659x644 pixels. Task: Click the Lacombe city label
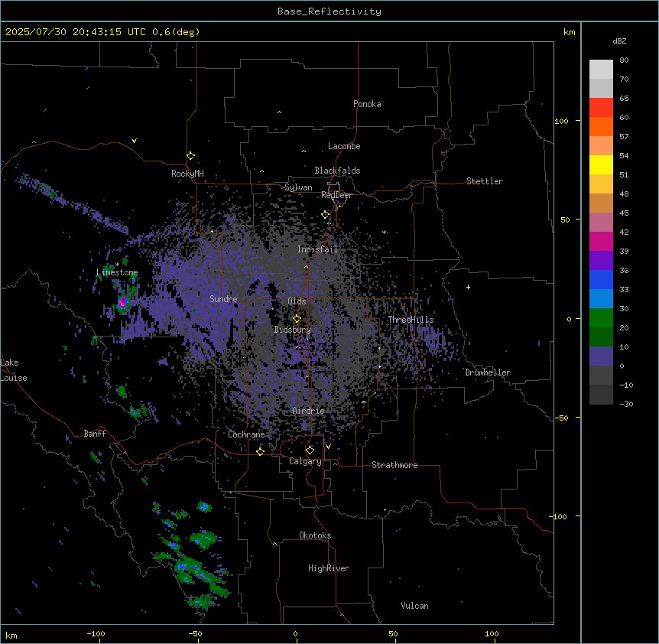point(344,146)
